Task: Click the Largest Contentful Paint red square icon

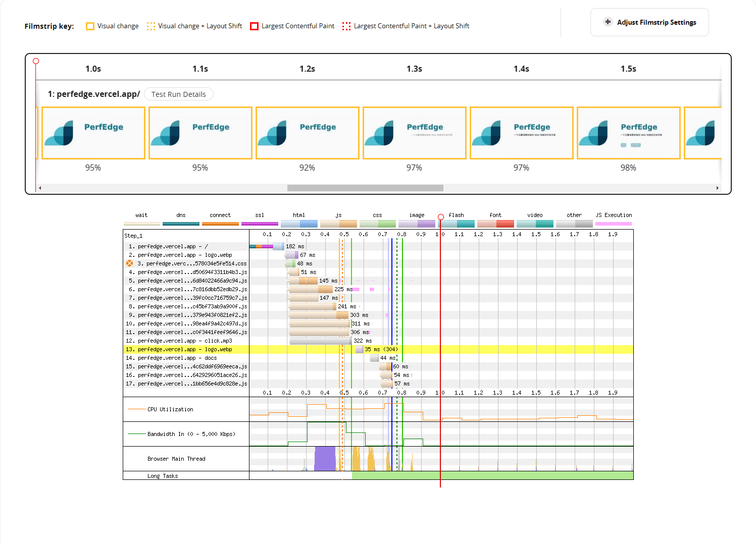Action: (x=255, y=26)
